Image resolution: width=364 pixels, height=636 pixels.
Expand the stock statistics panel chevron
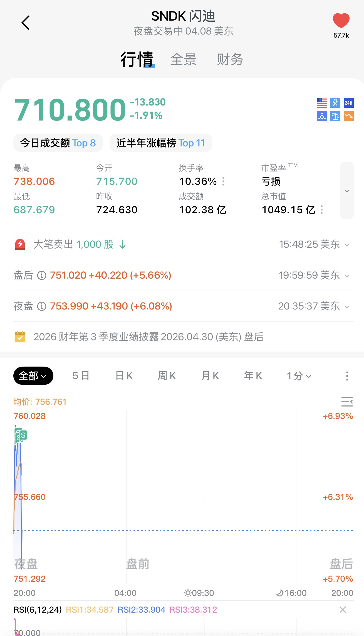click(347, 191)
